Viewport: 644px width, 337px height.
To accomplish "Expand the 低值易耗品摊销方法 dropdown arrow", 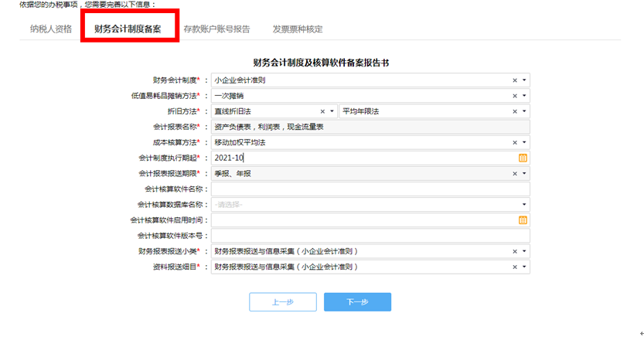I will tap(524, 96).
